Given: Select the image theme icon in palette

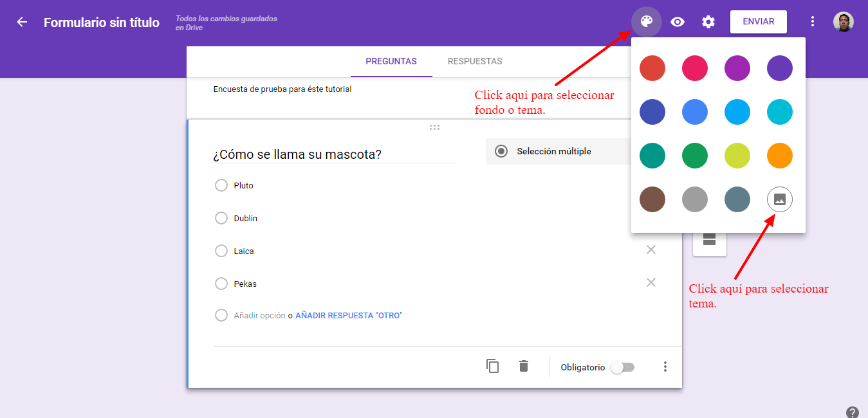Looking at the screenshot, I should [780, 199].
